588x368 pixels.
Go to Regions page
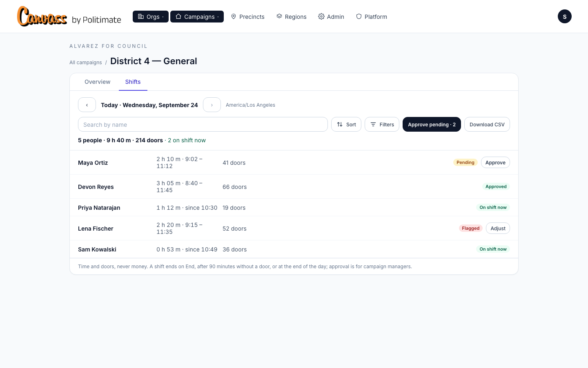[x=292, y=17]
